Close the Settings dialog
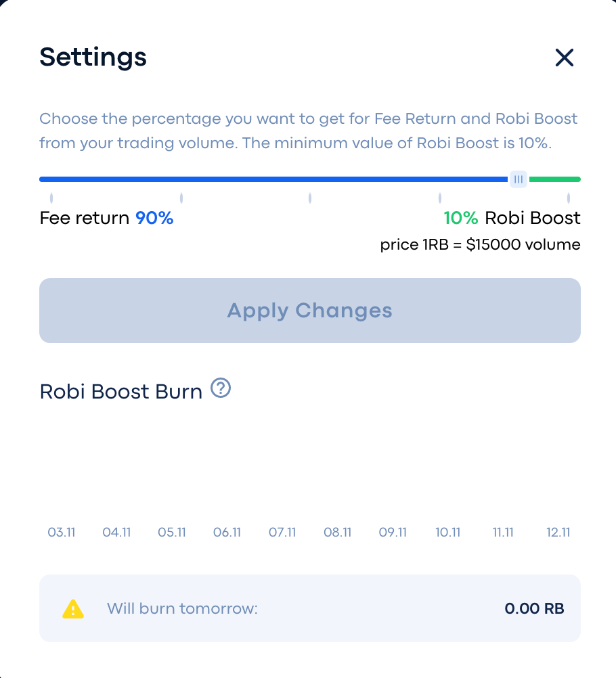Image resolution: width=616 pixels, height=678 pixels. [564, 58]
